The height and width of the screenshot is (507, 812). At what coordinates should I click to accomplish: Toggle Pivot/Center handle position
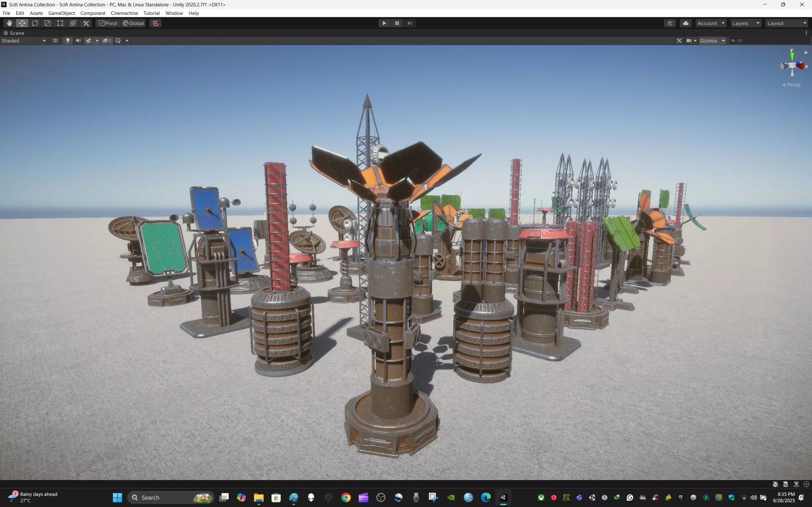(108, 23)
